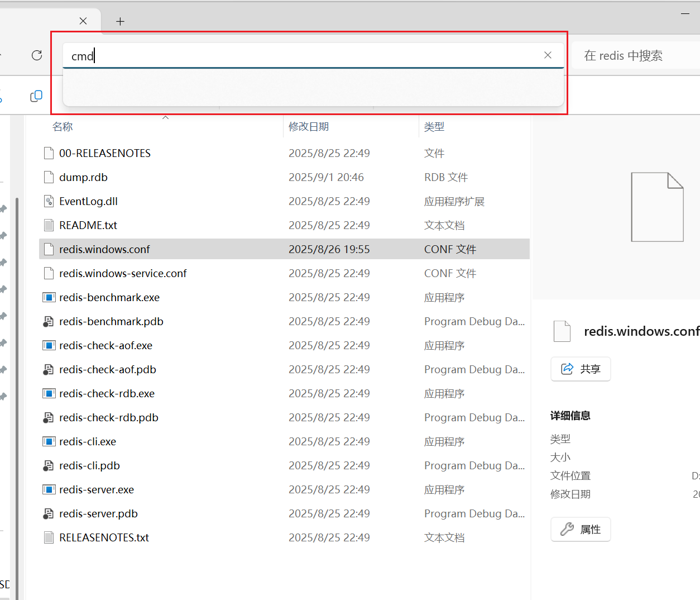Click the file name dump.rdb
This screenshot has height=600, width=700.
click(83, 177)
